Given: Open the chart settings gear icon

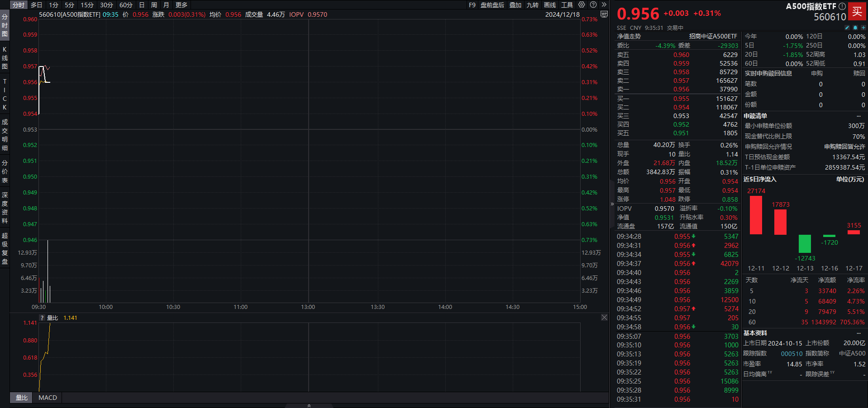Looking at the screenshot, I should [582, 5].
